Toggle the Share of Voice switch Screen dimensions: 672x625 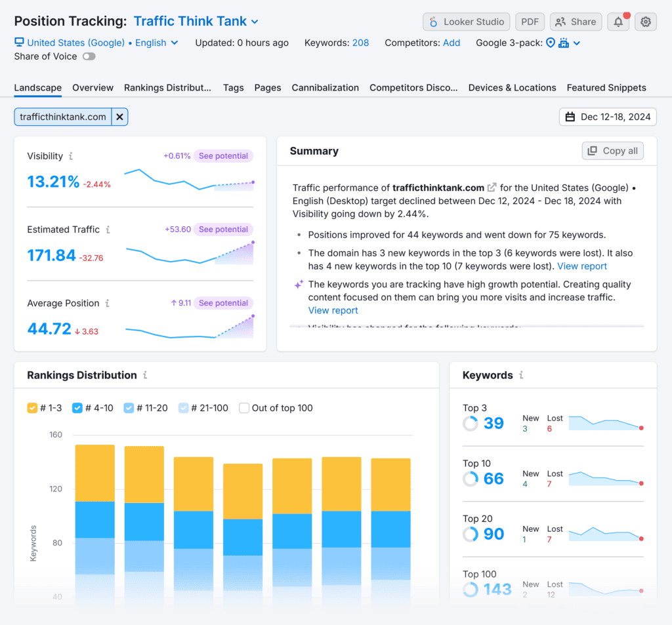89,56
